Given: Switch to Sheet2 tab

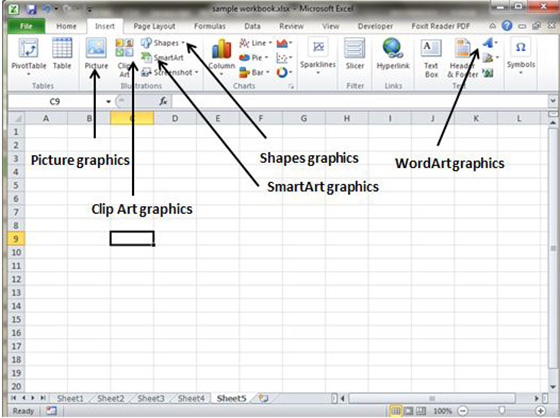Looking at the screenshot, I should (x=111, y=398).
